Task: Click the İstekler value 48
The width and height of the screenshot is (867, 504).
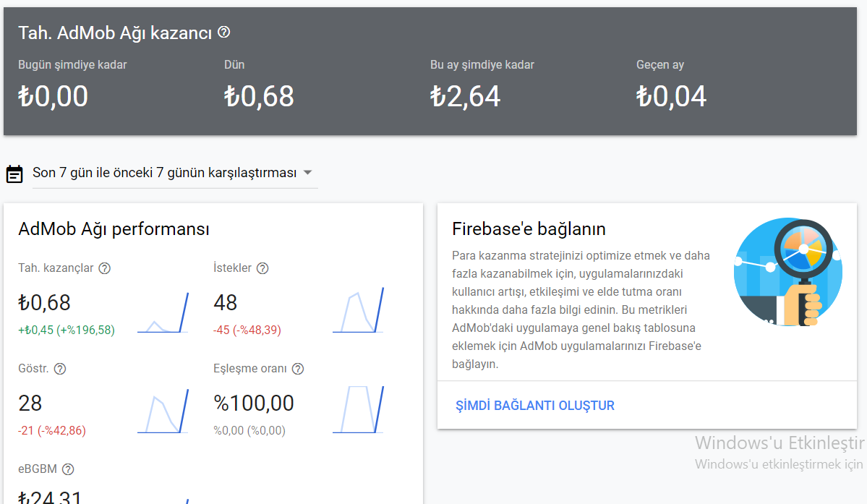Action: (x=225, y=303)
